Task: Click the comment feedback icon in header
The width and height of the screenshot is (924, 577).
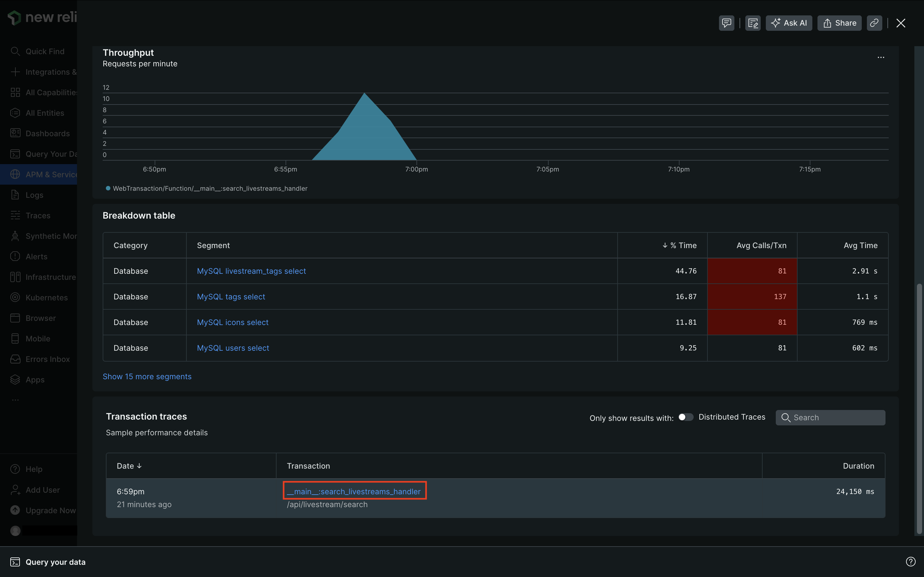Action: [726, 23]
